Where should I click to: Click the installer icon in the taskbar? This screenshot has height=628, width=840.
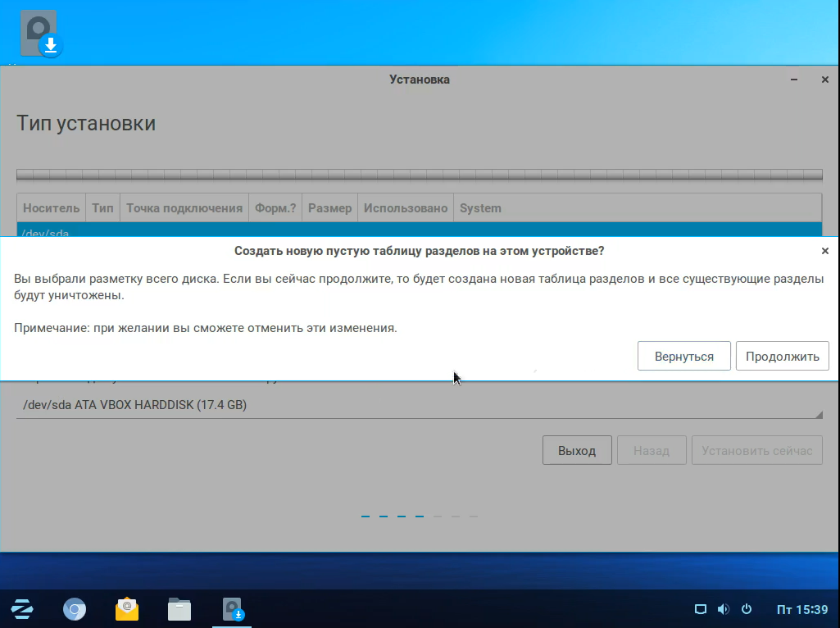tap(233, 609)
